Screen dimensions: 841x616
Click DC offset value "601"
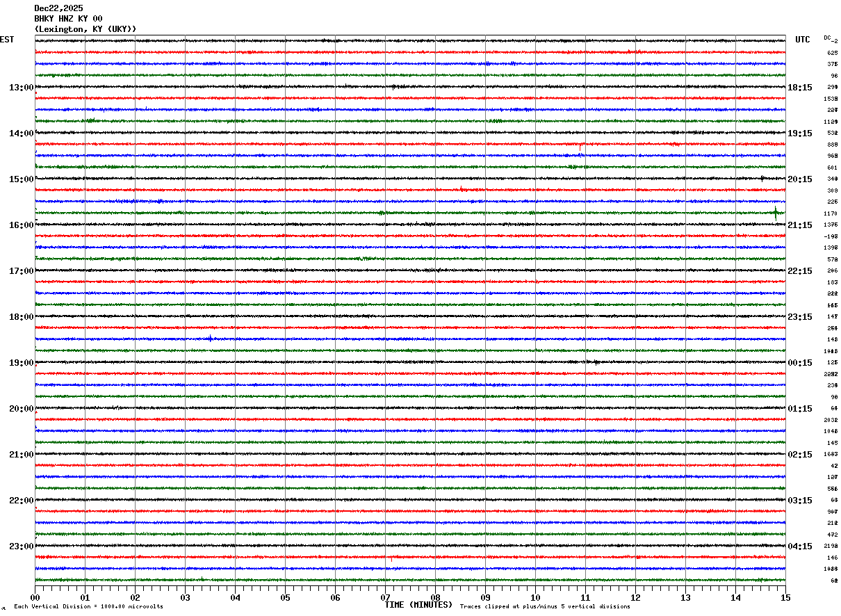tap(832, 168)
